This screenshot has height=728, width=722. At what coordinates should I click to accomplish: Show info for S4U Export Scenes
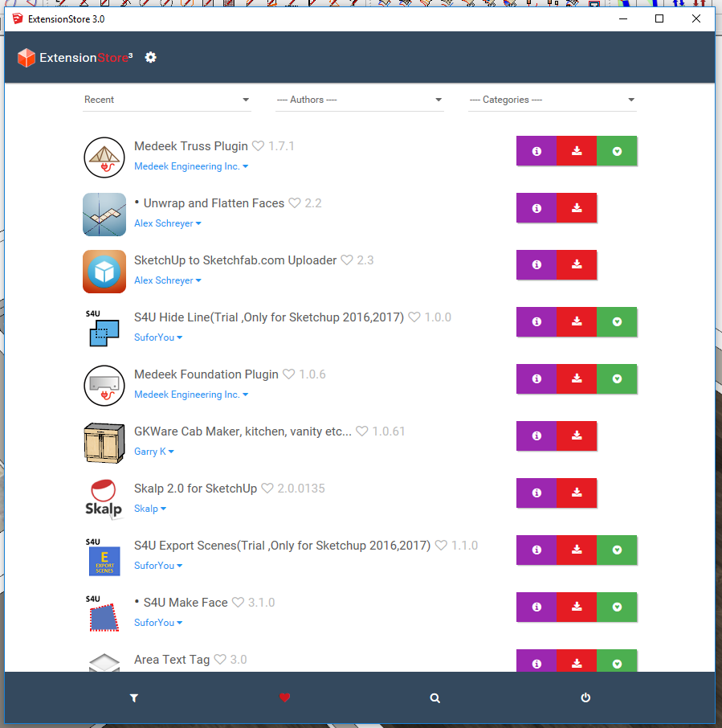click(x=536, y=550)
